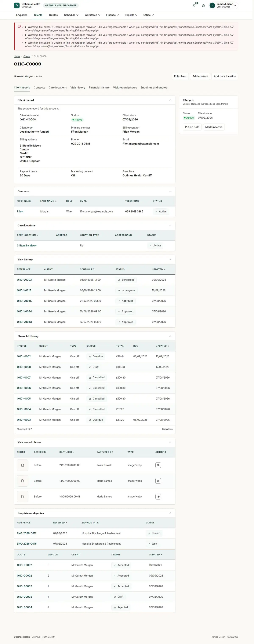Image resolution: width=254 pixels, height=644 pixels.
Task: View the 10/06/2026 photo by Maria Santos
Action: [158, 497]
